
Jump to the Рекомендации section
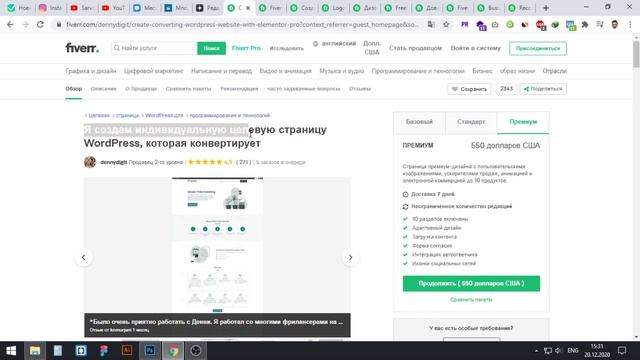click(239, 89)
